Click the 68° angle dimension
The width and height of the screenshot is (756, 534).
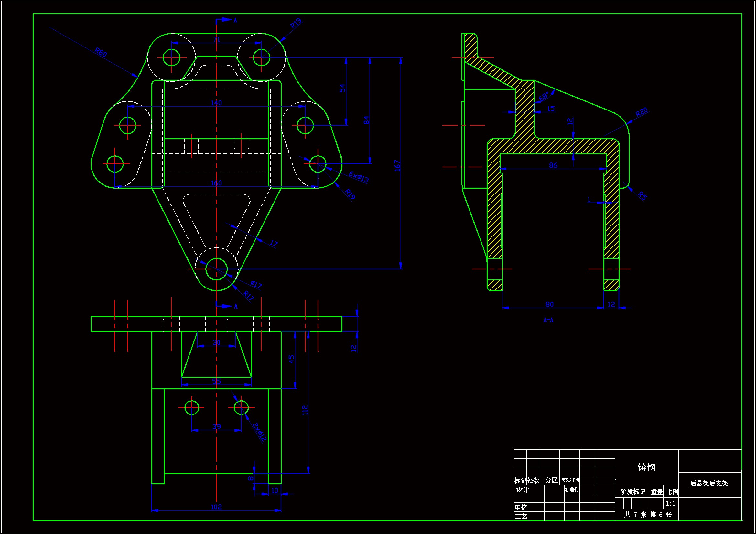544,96
